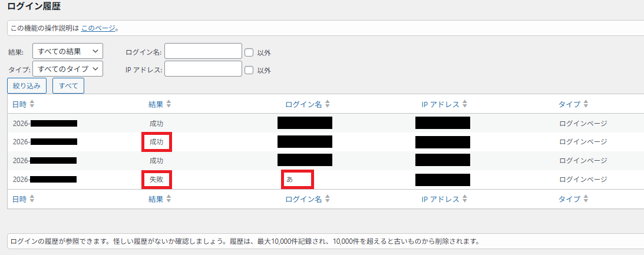The height and width of the screenshot is (255, 644).
Task: Click login name あ in failed row
Action: coord(289,179)
